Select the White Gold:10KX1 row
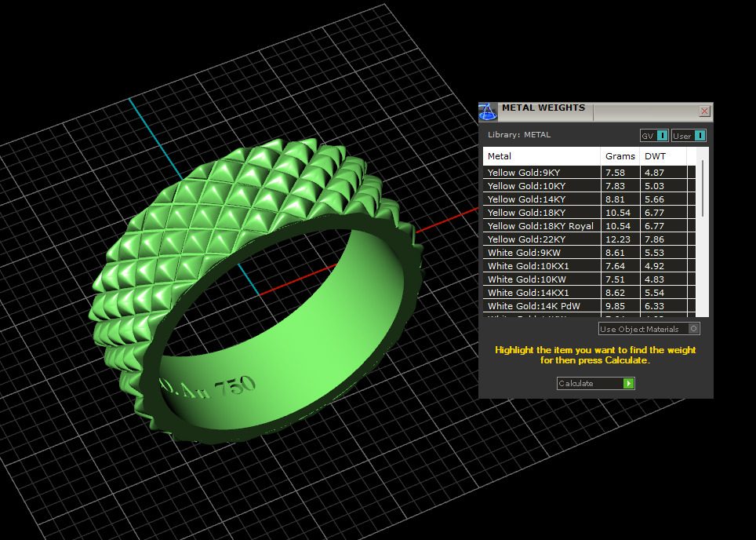Image resolution: width=756 pixels, height=540 pixels. coord(589,266)
